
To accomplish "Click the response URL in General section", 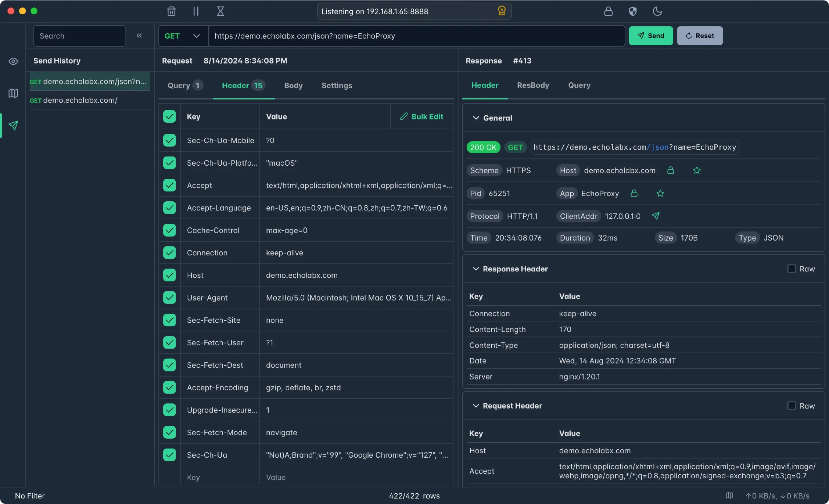I will [635, 147].
